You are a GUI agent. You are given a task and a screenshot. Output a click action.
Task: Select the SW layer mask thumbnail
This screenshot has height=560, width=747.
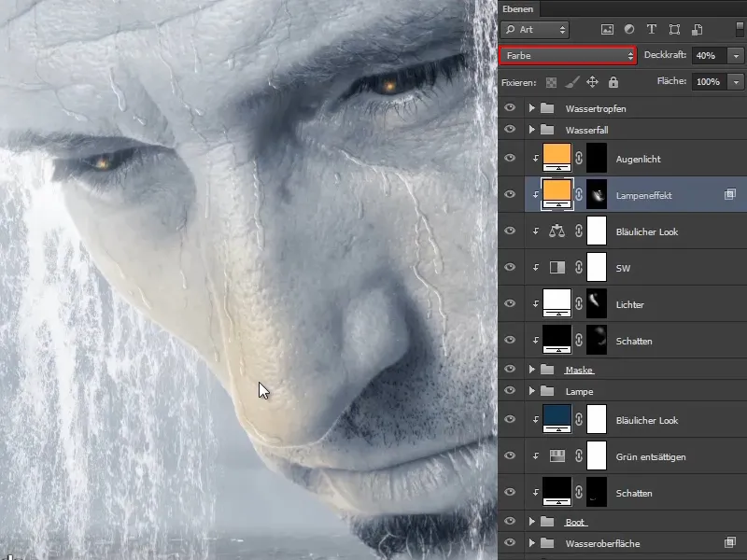pyautogui.click(x=597, y=267)
